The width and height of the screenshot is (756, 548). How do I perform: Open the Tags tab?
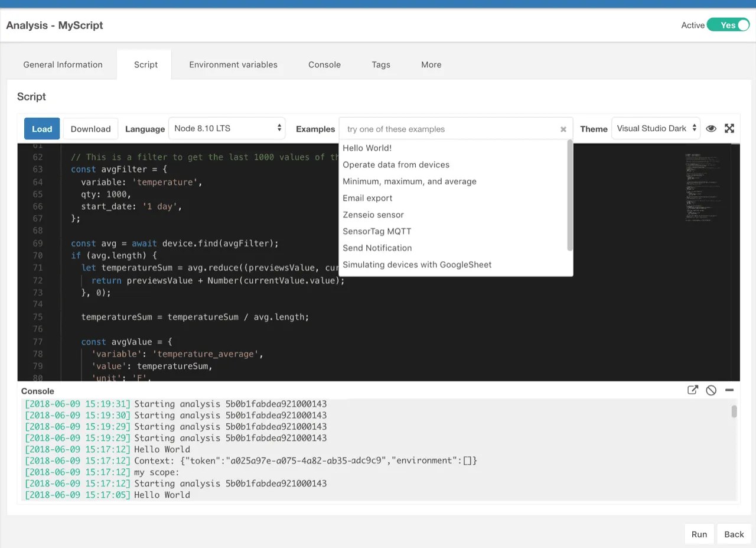[x=381, y=64]
